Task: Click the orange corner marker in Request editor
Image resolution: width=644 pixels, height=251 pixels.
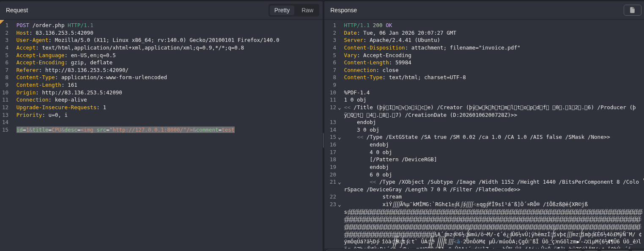Action: (x=2, y=22)
